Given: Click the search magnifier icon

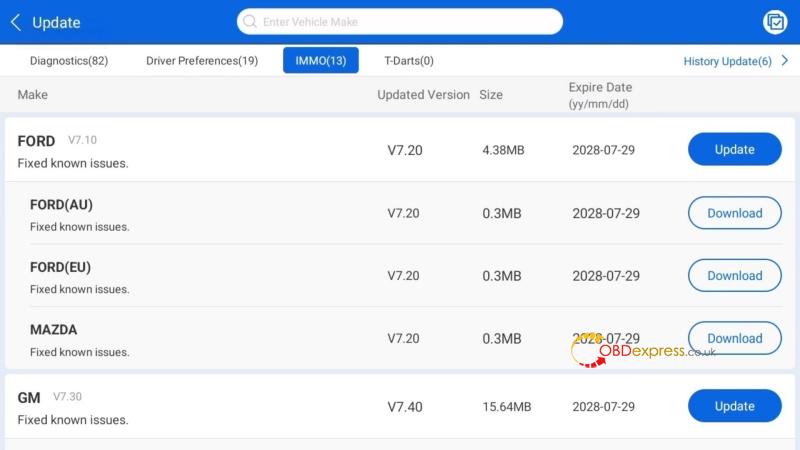Looking at the screenshot, I should click(x=249, y=21).
